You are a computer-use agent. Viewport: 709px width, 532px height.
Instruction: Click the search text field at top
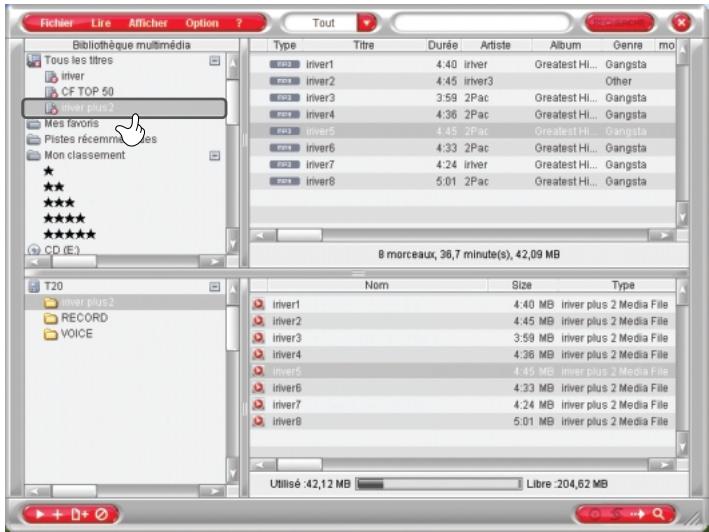(482, 23)
